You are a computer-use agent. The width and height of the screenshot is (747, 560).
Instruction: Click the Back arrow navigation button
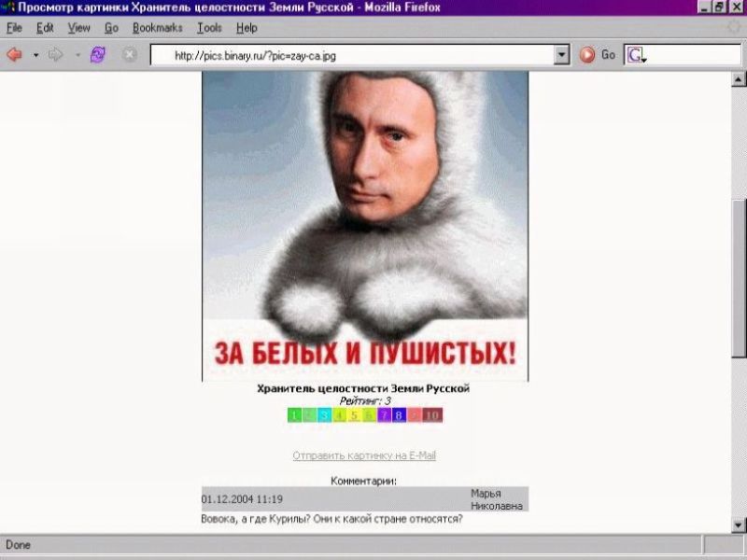click(15, 55)
